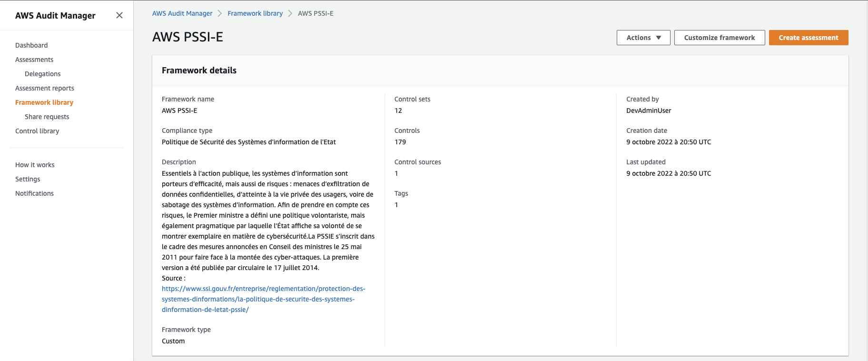Screen dimensions: 868x361
Task: Close the AWS Audit Manager sidebar
Action: (x=119, y=15)
